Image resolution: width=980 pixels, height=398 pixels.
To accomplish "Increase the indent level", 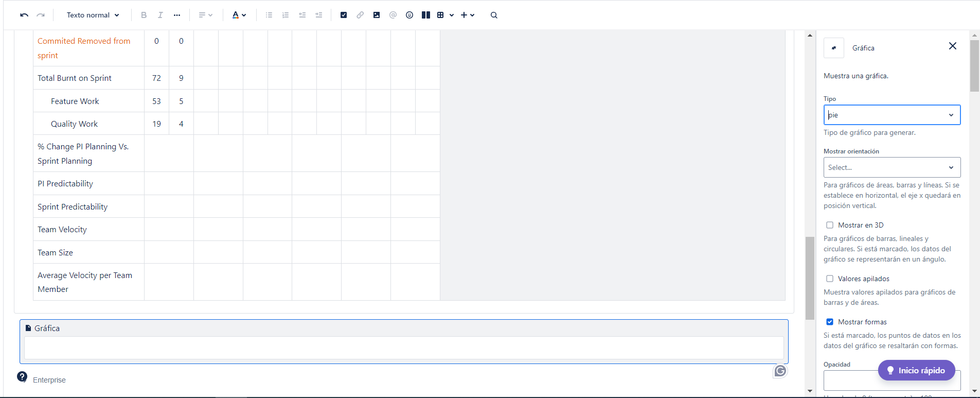I will [319, 15].
